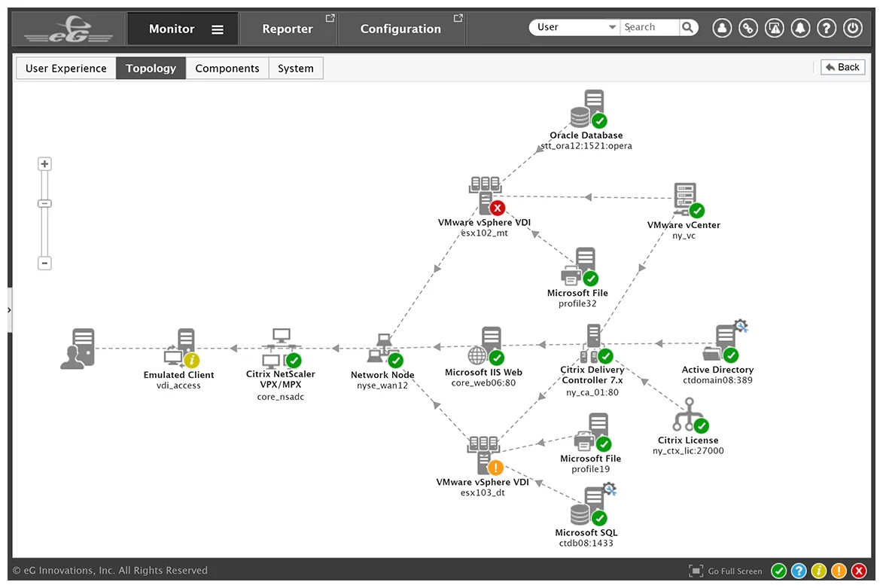This screenshot has width=883, height=588.
Task: Focus the Search input field
Action: pos(650,27)
